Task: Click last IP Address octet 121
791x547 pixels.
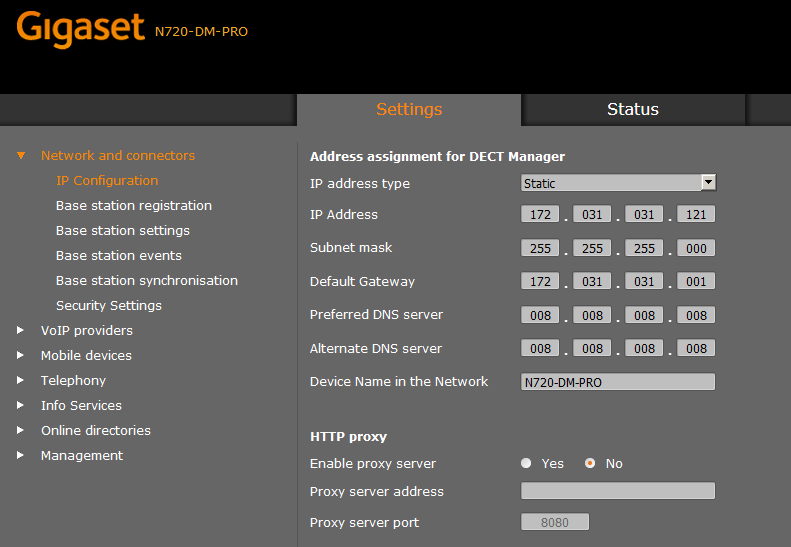Action: pos(696,214)
